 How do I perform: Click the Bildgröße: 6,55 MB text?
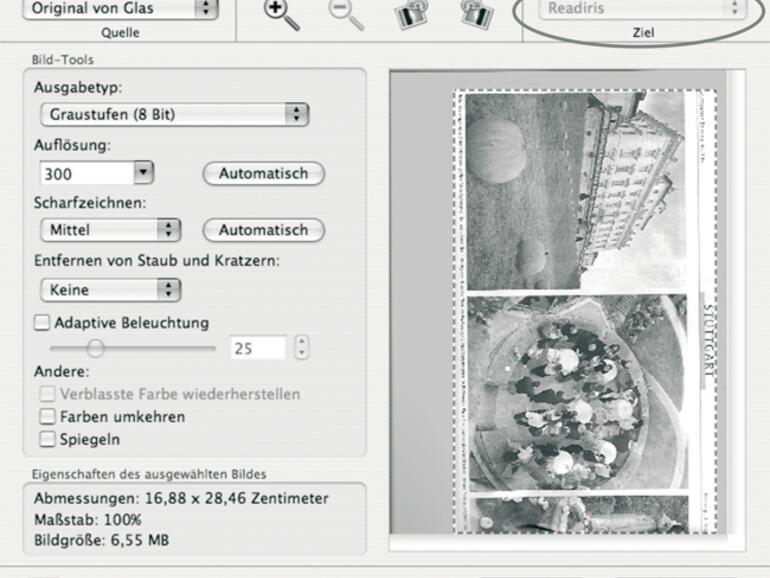[102, 540]
